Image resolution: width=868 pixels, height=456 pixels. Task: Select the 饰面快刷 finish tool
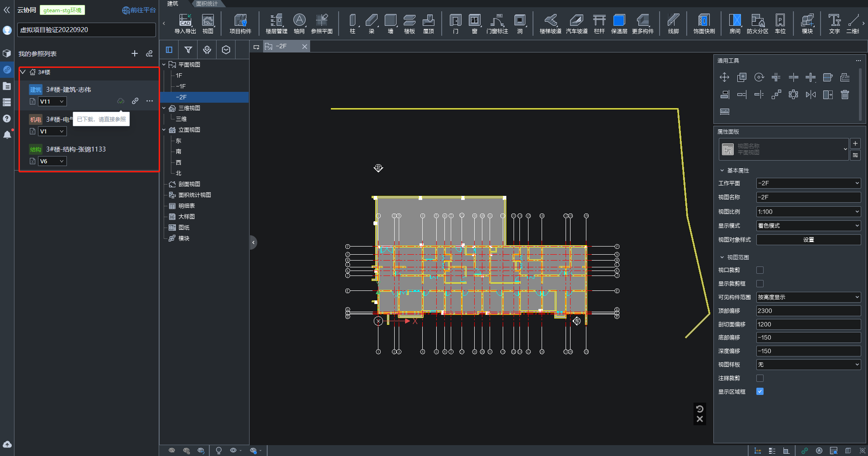tap(704, 24)
